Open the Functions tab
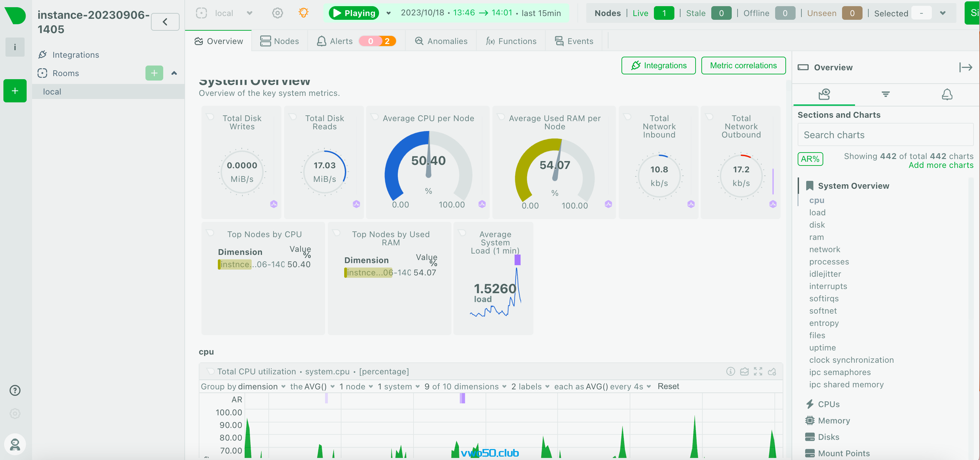The height and width of the screenshot is (460, 980). pyautogui.click(x=511, y=41)
